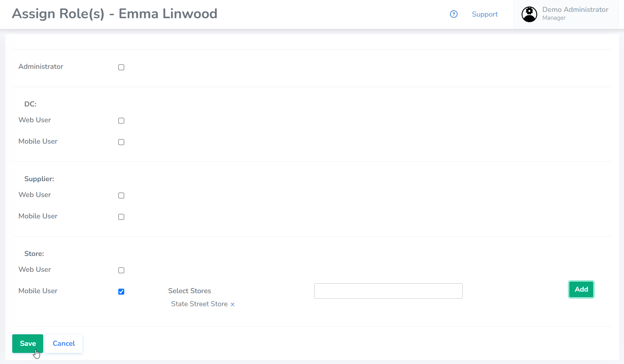This screenshot has height=364, width=624.
Task: Check DC Web User checkbox
Action: point(121,121)
